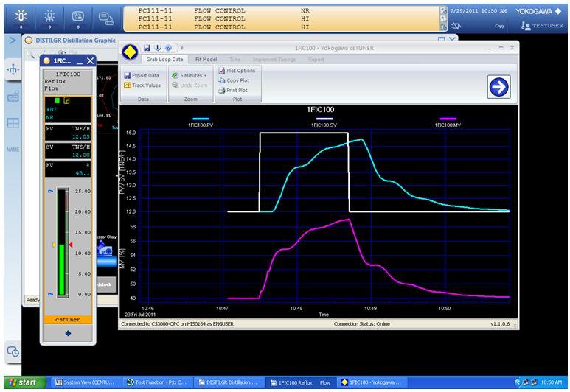Click the Connection Status: Online text
Screen dimensions: 570x392
click(362, 324)
